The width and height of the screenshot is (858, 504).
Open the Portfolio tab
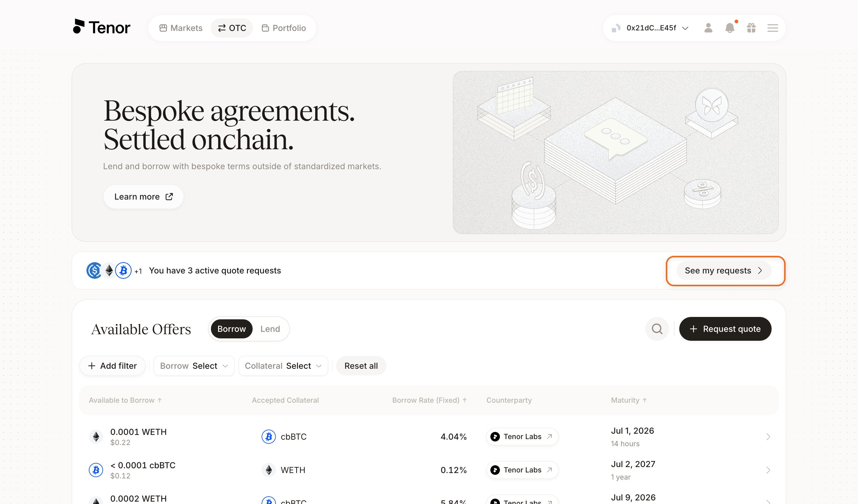pyautogui.click(x=284, y=28)
